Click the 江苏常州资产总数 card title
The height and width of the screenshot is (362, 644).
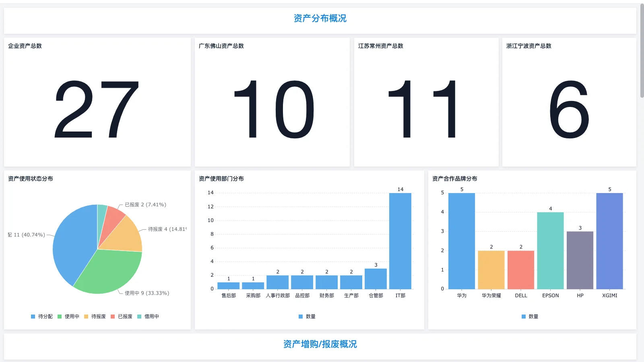(x=381, y=46)
